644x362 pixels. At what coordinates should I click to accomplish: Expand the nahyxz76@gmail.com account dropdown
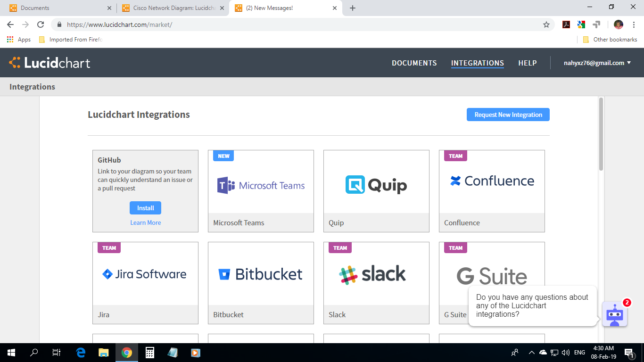click(x=597, y=63)
